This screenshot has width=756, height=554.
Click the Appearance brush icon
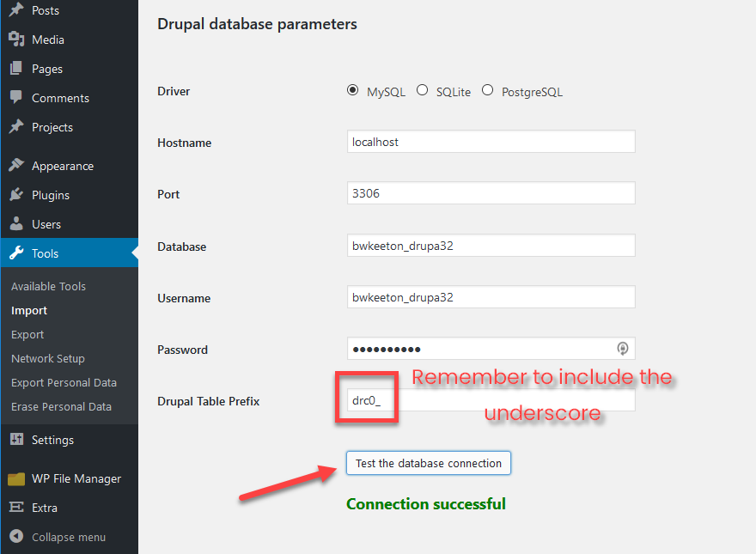point(15,165)
